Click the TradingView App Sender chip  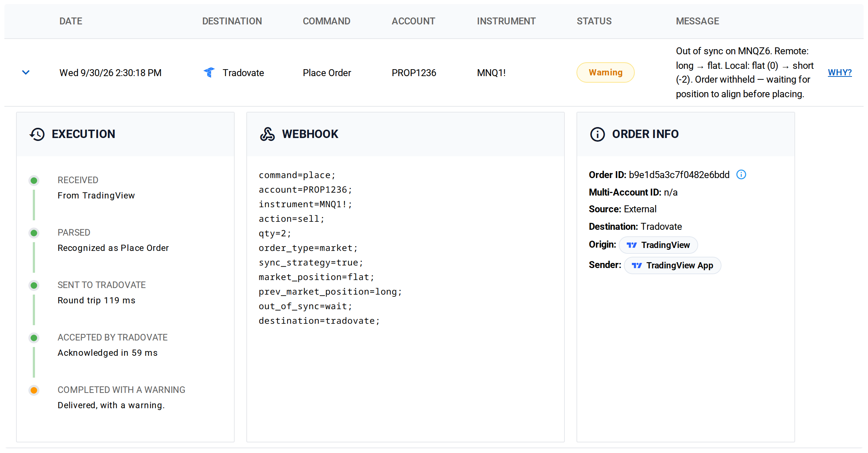click(x=672, y=265)
